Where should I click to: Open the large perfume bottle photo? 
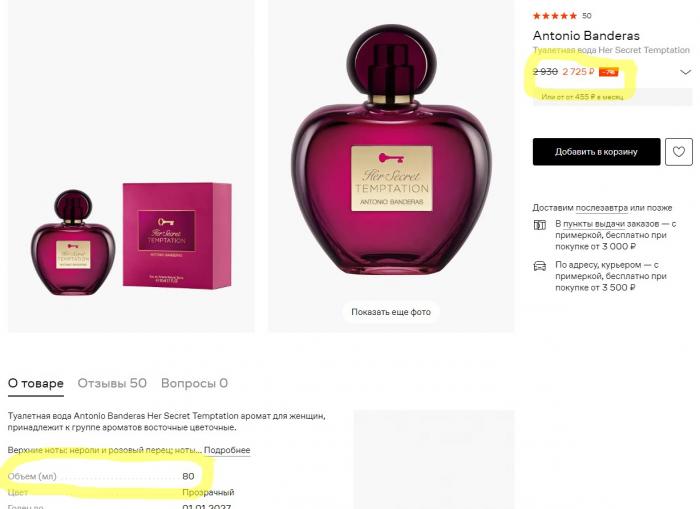391,166
